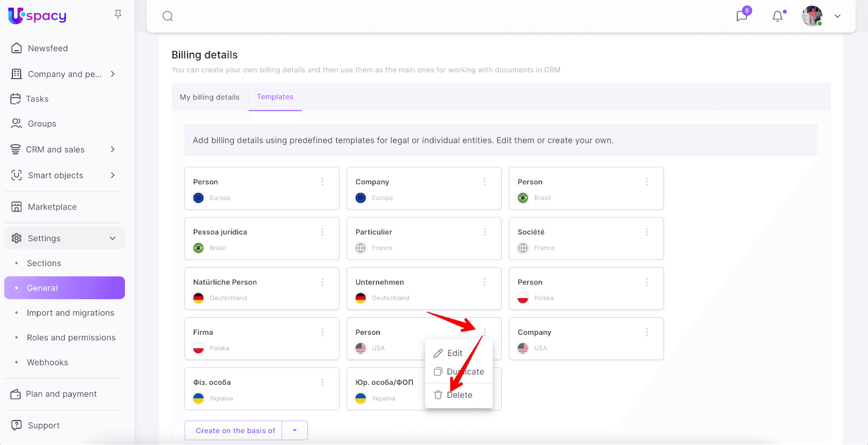868x445 pixels.
Task: Open the Marketplace page
Action: (x=52, y=207)
